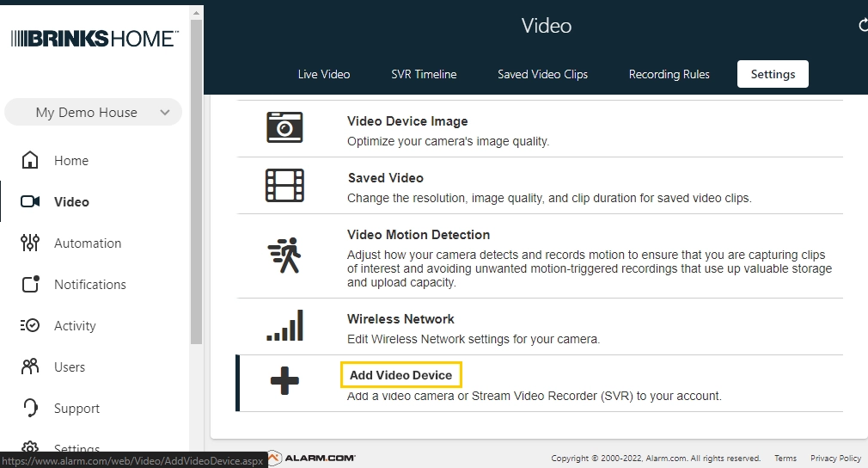Open the Saved Video settings
This screenshot has width=868, height=468.
(x=385, y=178)
